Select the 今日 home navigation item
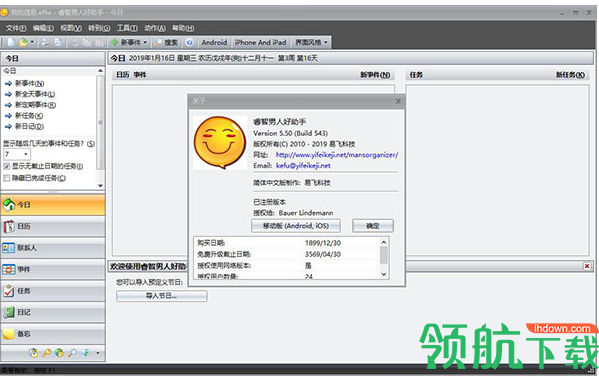 coord(53,205)
